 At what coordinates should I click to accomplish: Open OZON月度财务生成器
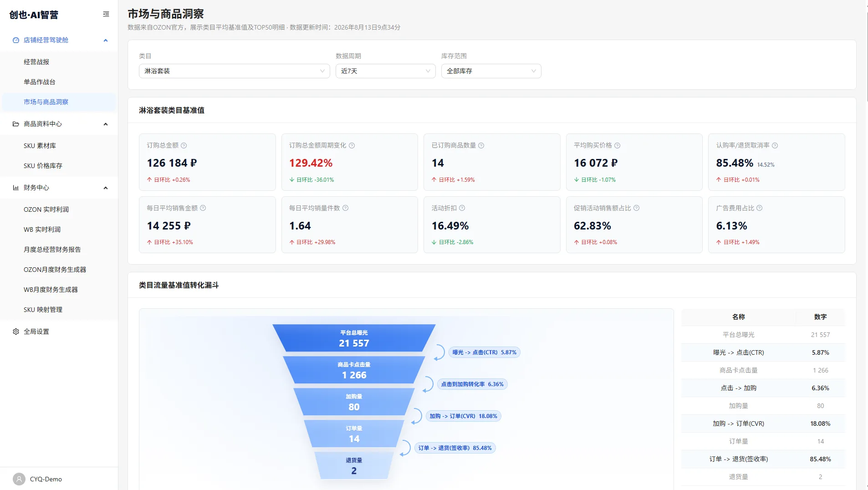click(59, 270)
